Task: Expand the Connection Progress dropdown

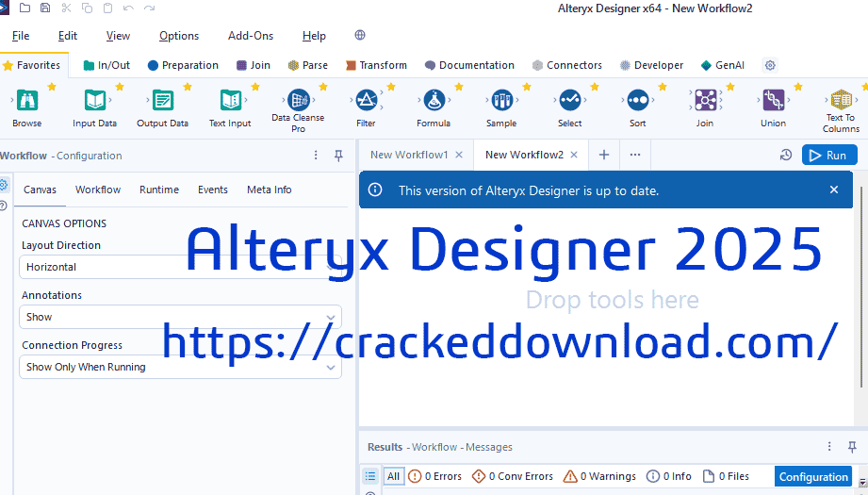Action: [179, 367]
